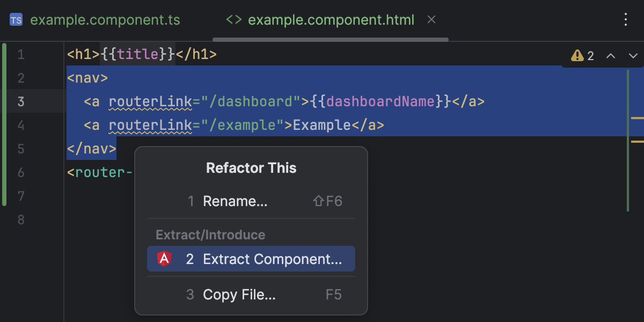Select Rename in the Refactor This popup
The height and width of the screenshot is (322, 644).
click(235, 201)
